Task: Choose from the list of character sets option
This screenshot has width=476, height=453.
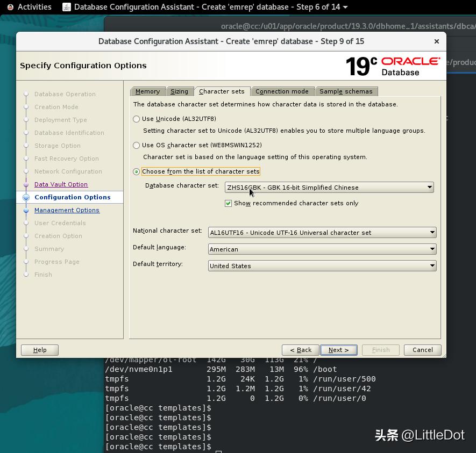Action: (136, 171)
